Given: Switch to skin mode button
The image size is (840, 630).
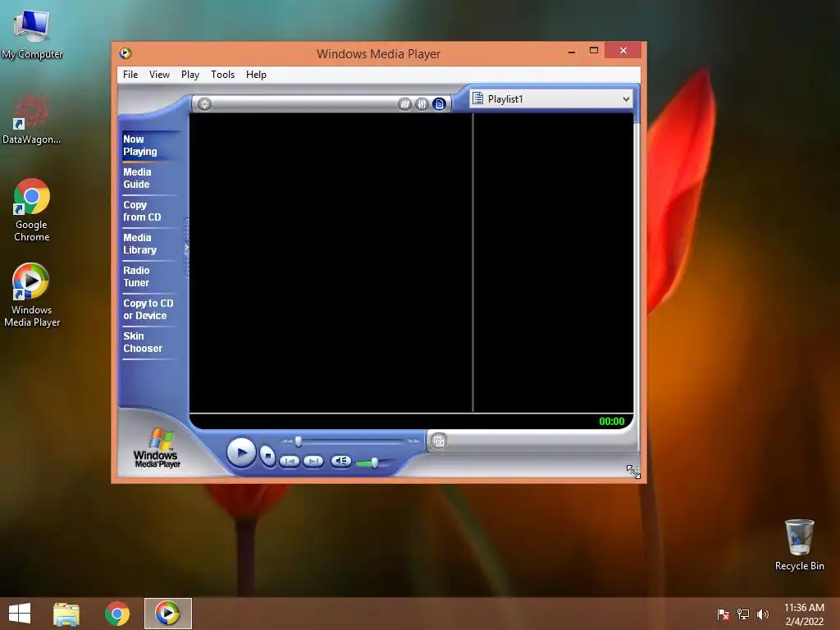Looking at the screenshot, I should coord(439,441).
